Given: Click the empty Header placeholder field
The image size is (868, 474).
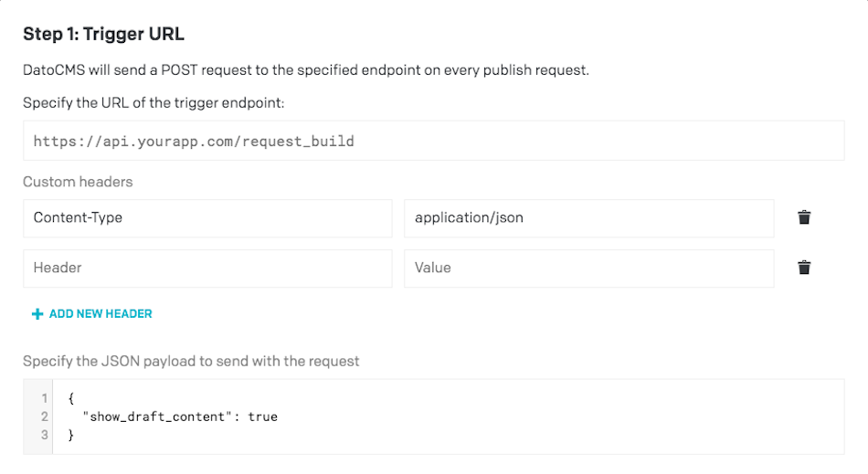Looking at the screenshot, I should click(207, 269).
